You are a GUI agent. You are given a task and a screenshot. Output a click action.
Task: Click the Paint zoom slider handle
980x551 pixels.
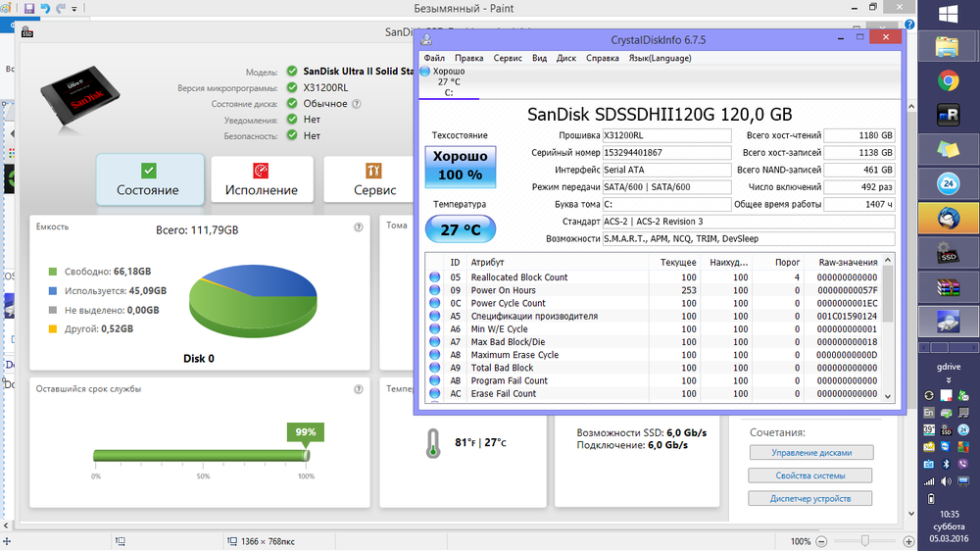[865, 541]
